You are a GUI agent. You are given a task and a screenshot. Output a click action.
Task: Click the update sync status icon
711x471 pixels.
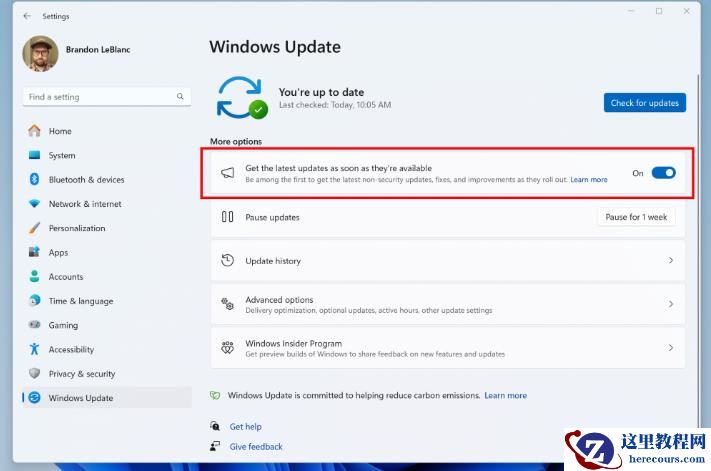242,97
